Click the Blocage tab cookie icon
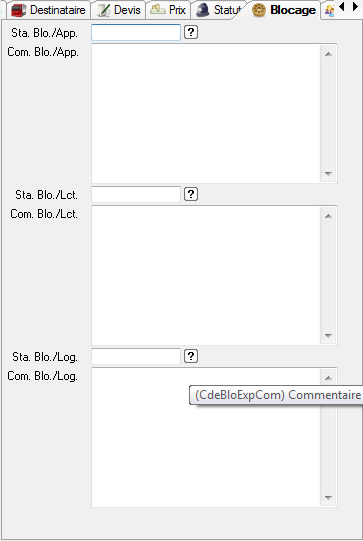Viewport: 363px width, 541px height. pos(259,10)
